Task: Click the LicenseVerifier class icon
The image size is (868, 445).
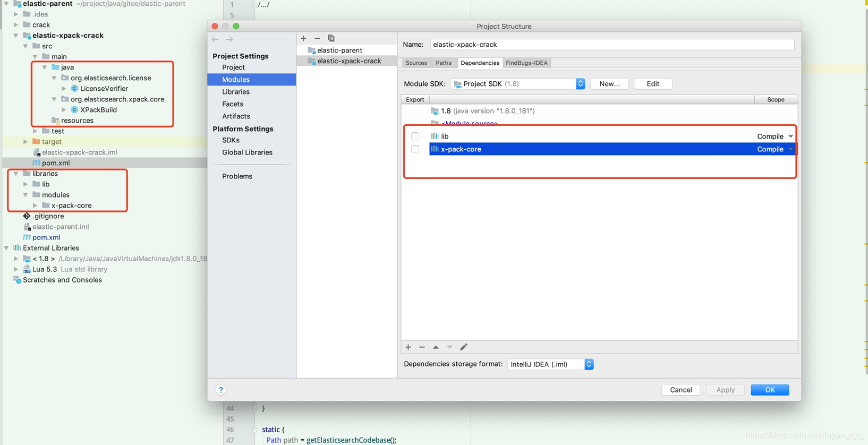Action: coord(74,89)
